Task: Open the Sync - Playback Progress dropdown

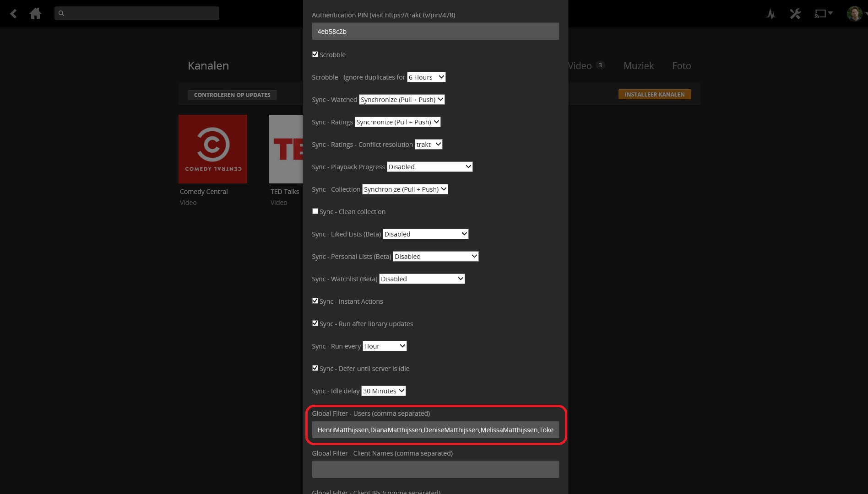Action: [429, 167]
